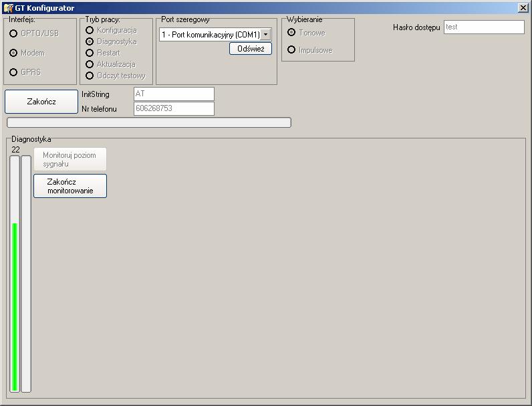The image size is (532, 406).
Task: Click the Nr telefonu label
Action: (x=99, y=109)
